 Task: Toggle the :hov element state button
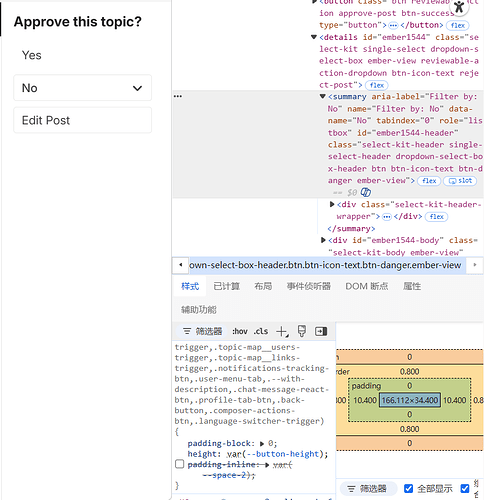point(240,331)
